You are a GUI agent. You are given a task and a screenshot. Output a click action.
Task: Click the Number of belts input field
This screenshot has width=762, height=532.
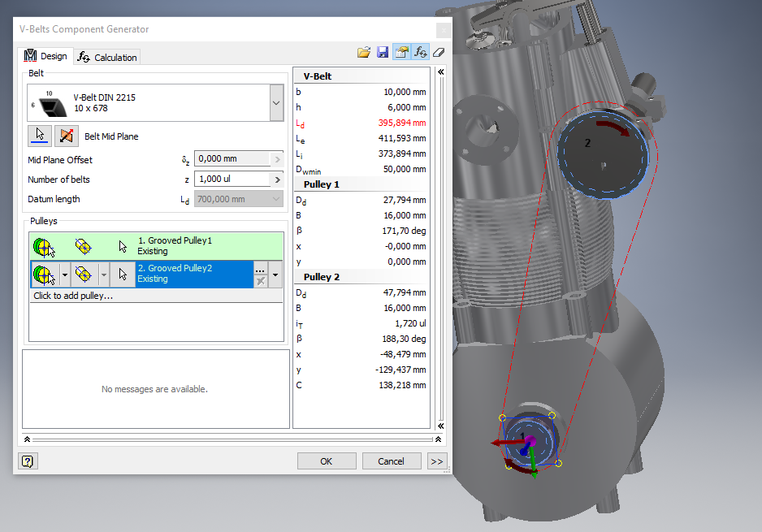click(x=232, y=179)
